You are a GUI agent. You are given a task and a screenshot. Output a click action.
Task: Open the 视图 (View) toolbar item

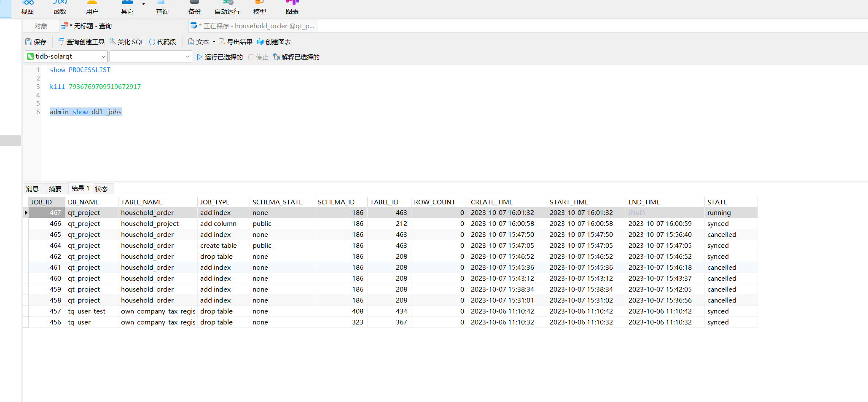coord(27,8)
